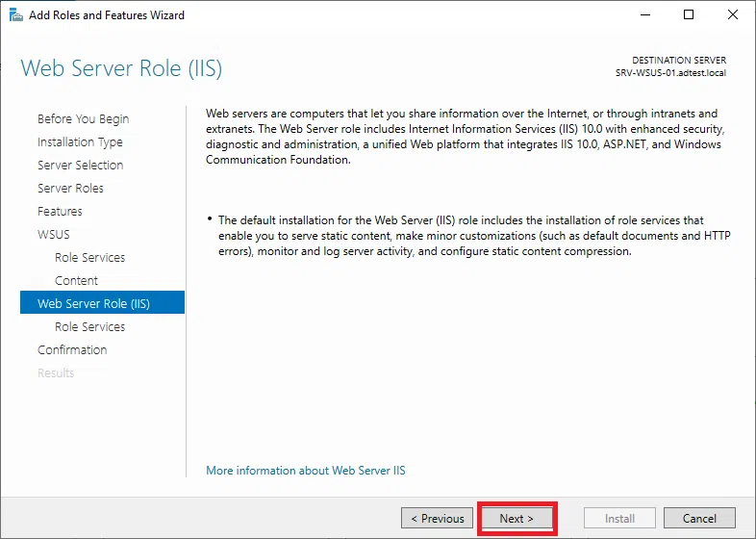756x539 pixels.
Task: Maximize the wizard window
Action: 689,15
